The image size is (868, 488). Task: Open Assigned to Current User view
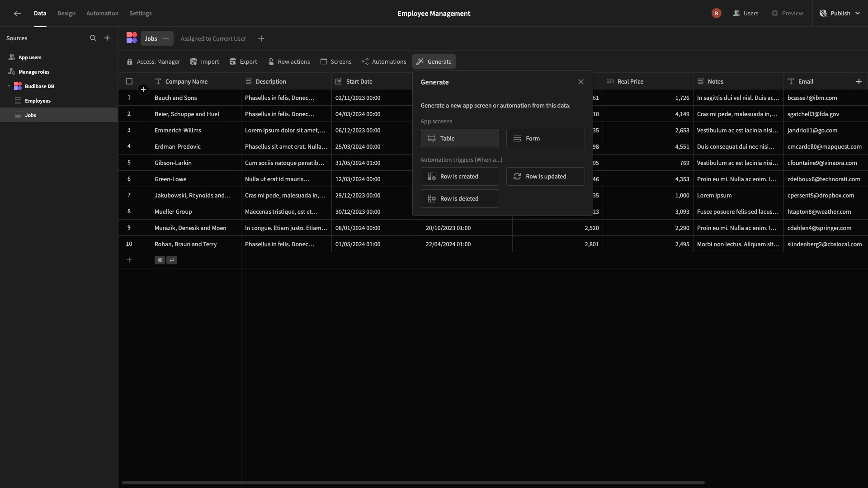213,38
